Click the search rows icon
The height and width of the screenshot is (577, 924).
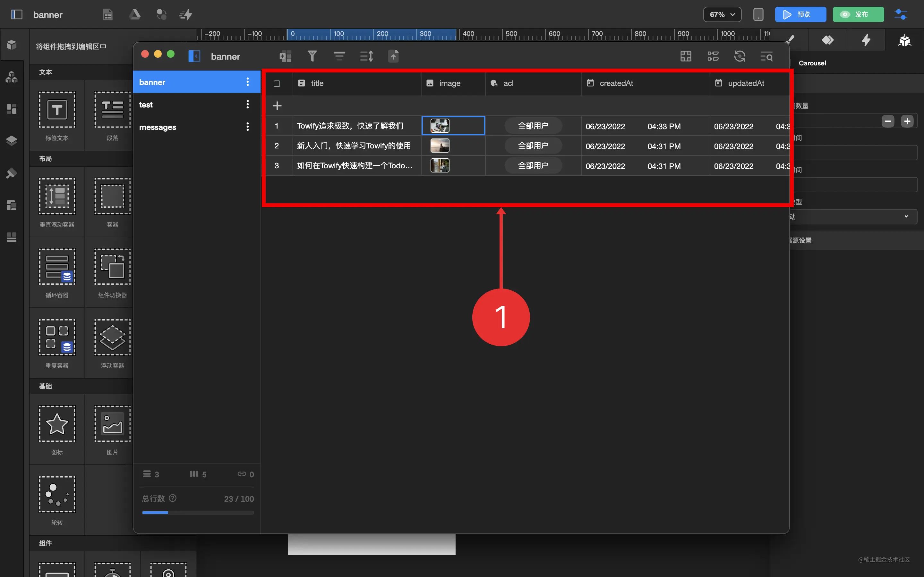[766, 56]
